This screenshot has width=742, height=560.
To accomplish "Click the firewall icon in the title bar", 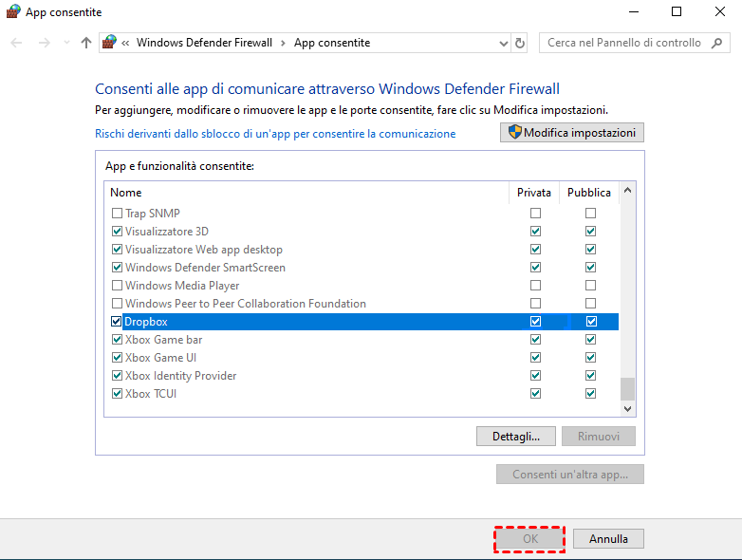I will point(13,12).
